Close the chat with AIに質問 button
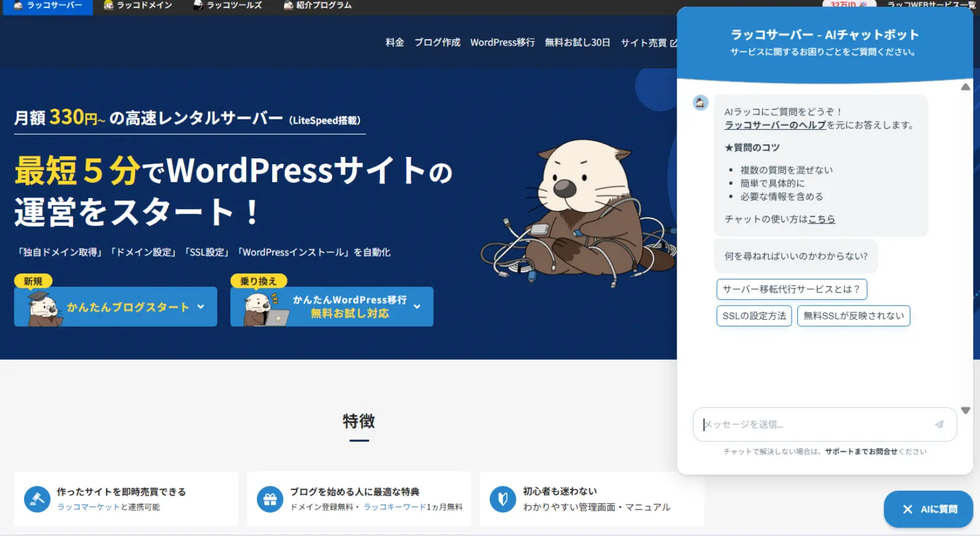 [x=928, y=509]
